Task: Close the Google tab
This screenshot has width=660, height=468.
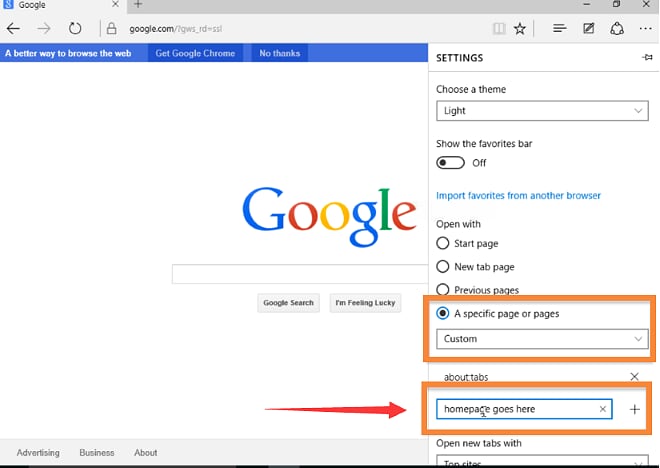Action: (x=115, y=5)
